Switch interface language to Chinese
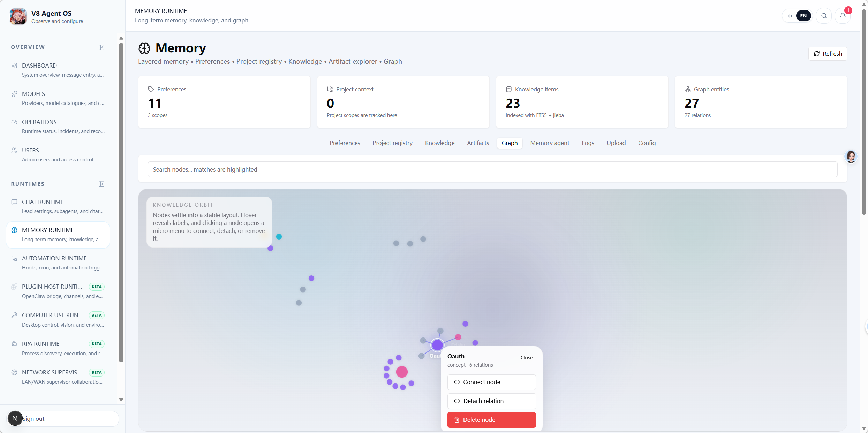The height and width of the screenshot is (433, 868). tap(790, 16)
